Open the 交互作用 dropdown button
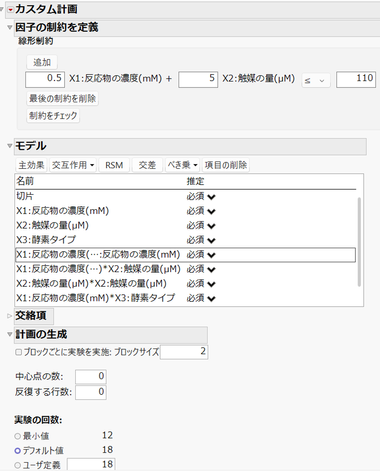Image resolution: width=380 pixels, height=471 pixels. pyautogui.click(x=73, y=165)
